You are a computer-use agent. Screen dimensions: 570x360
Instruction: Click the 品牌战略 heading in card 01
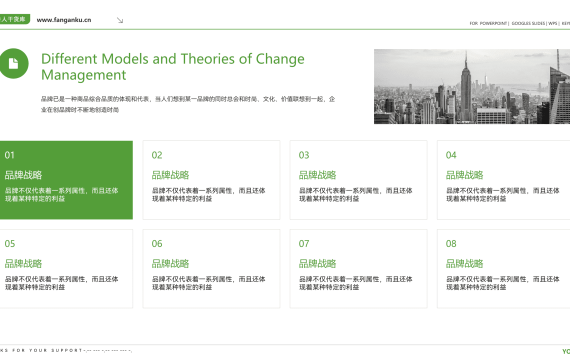pos(23,175)
